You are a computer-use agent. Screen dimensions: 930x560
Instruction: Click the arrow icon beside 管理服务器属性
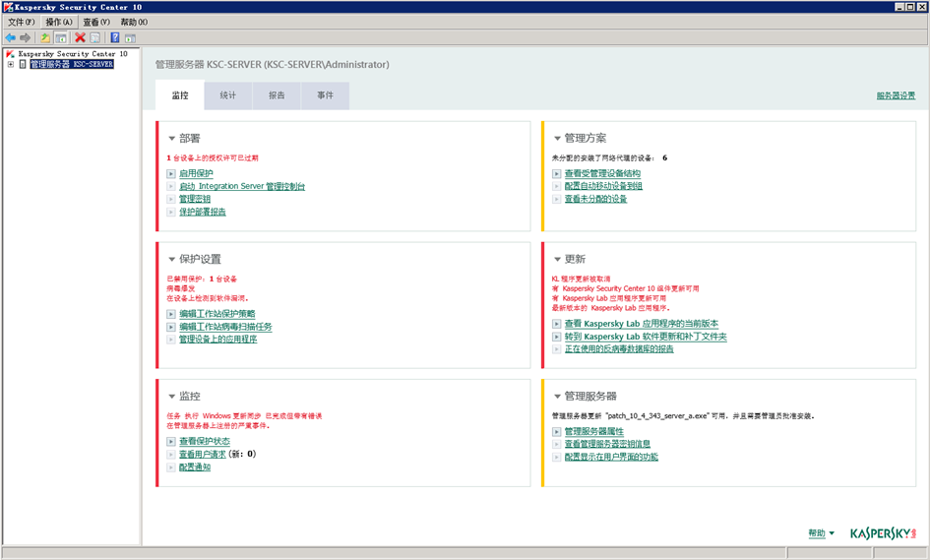click(556, 432)
